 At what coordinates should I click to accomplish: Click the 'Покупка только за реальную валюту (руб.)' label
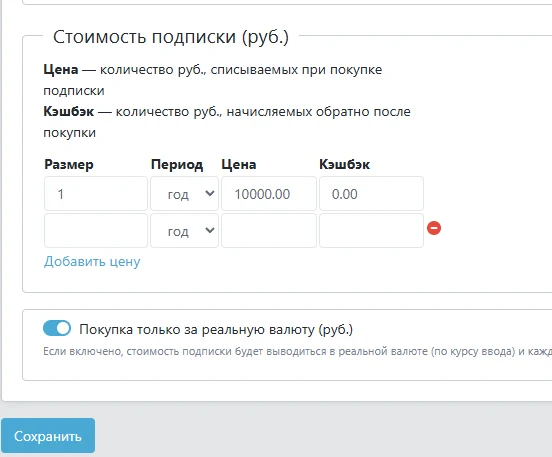click(x=216, y=330)
